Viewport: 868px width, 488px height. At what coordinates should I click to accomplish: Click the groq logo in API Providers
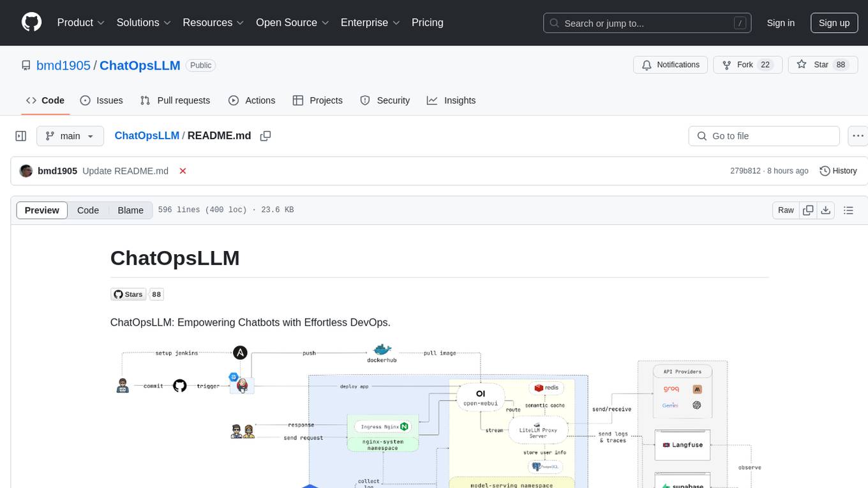pyautogui.click(x=671, y=388)
